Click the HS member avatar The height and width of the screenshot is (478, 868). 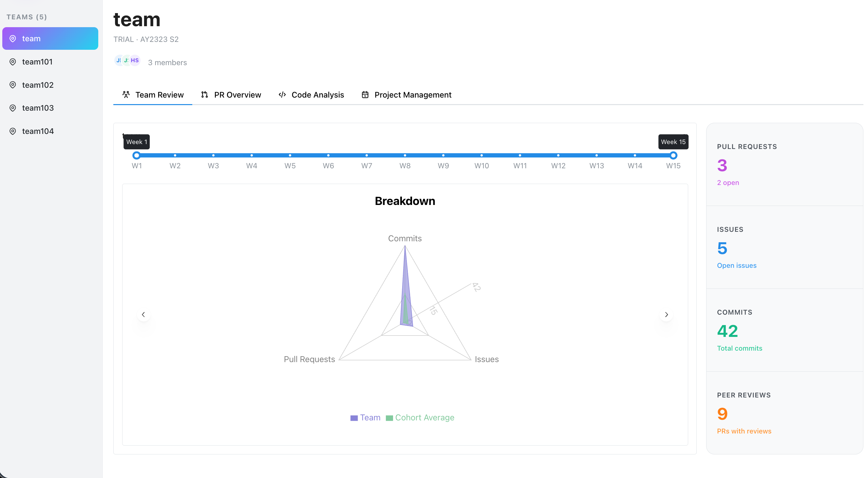pos(135,60)
